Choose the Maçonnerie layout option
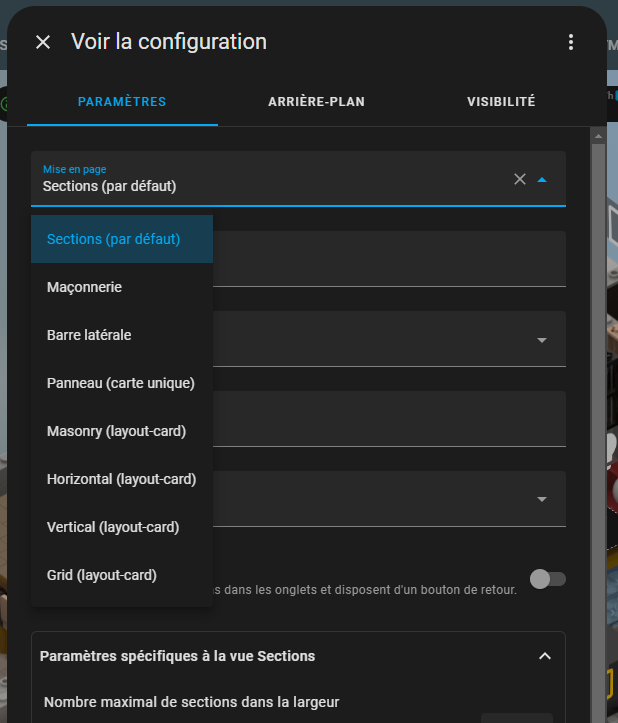 pyautogui.click(x=122, y=287)
